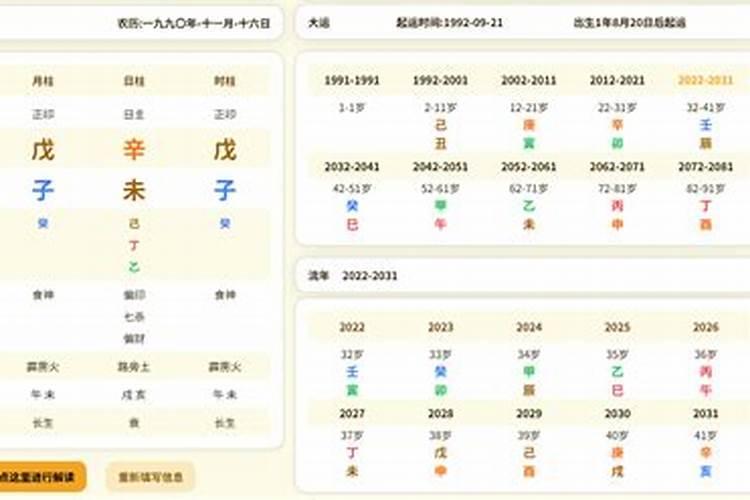Image resolution: width=750 pixels, height=500 pixels.
Task: Click the 起运时间:1992-09-21 text
Action: (450, 22)
